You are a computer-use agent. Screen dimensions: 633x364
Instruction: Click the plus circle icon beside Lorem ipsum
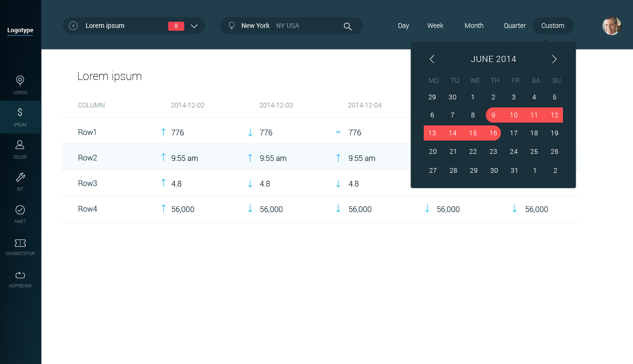pos(73,26)
